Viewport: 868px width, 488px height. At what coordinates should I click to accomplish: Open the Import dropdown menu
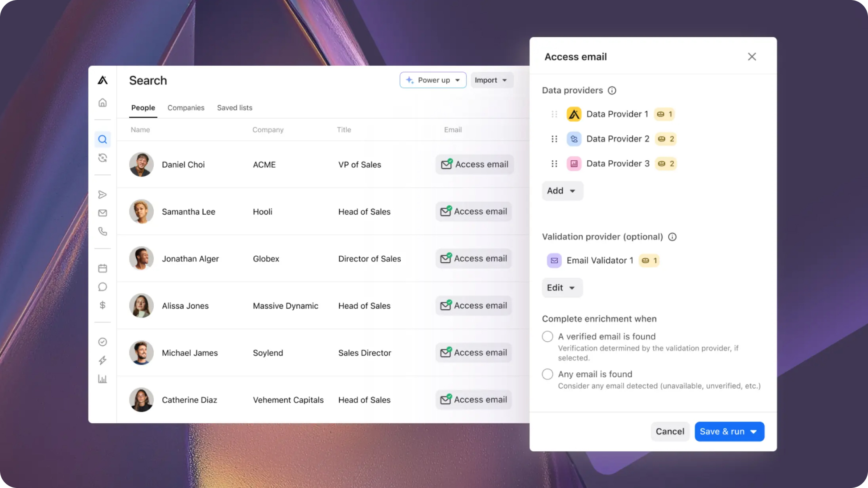point(491,80)
